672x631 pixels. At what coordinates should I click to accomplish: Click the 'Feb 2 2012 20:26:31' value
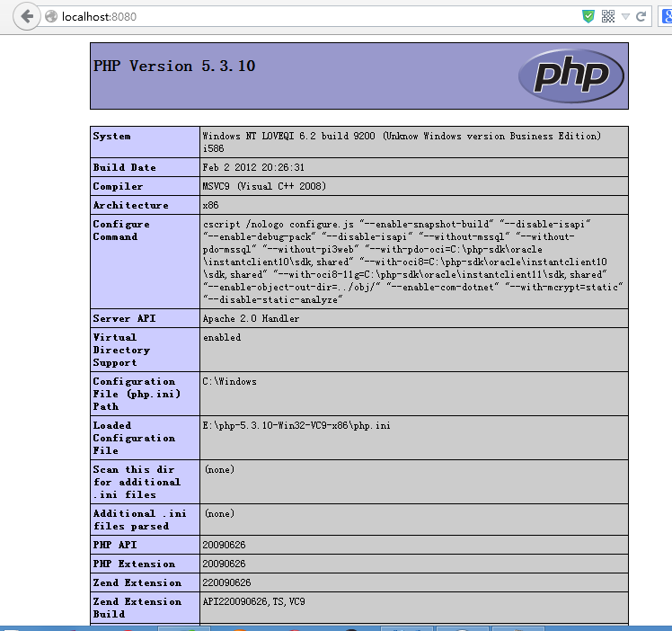click(253, 167)
